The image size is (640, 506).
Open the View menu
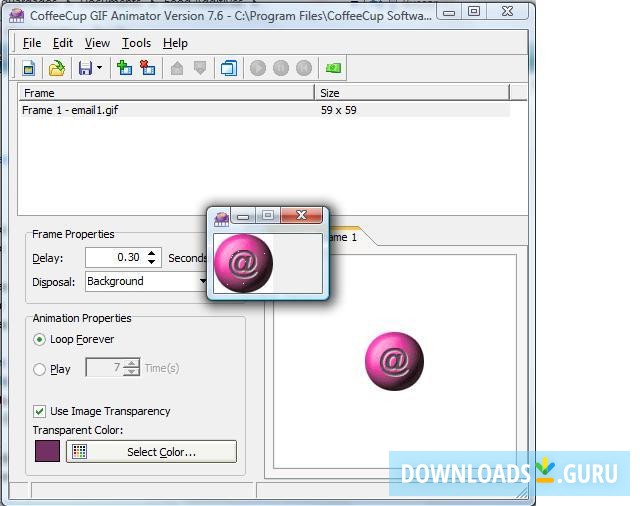[x=97, y=43]
